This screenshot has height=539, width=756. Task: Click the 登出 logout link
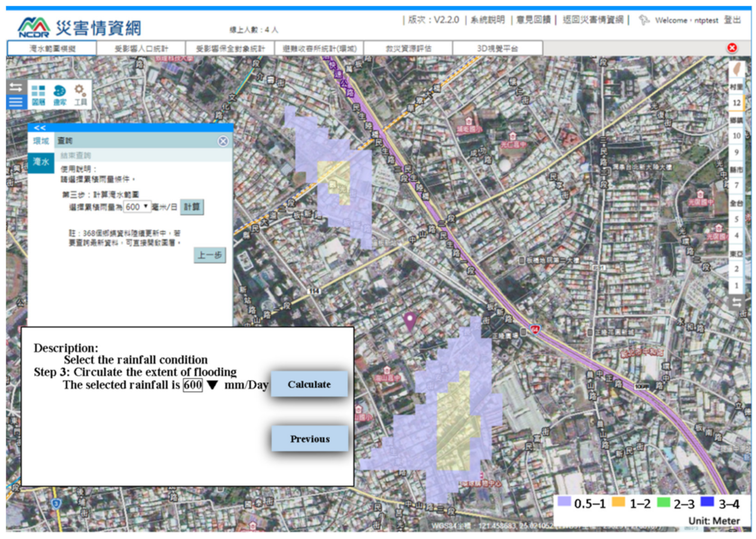(x=732, y=20)
